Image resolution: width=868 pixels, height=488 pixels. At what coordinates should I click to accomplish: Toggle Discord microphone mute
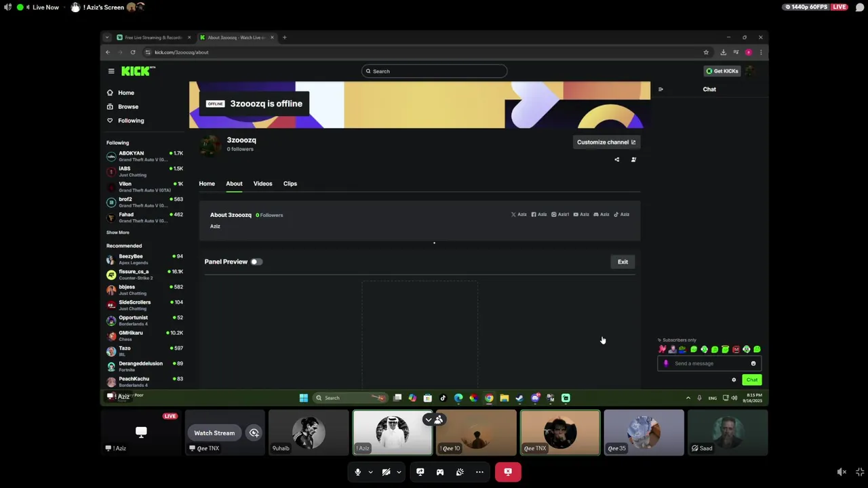pyautogui.click(x=357, y=472)
